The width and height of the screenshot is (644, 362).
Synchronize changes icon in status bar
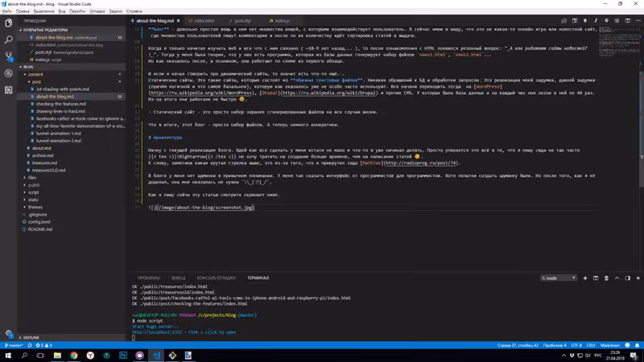pos(30,345)
